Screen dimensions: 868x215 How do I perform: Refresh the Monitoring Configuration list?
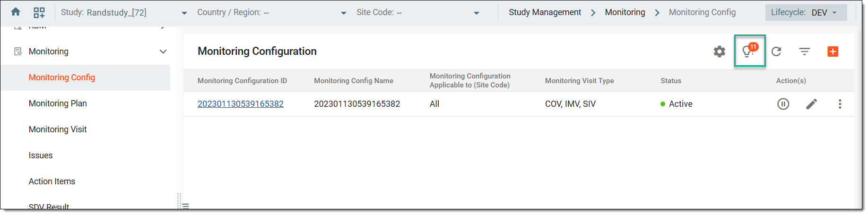point(776,52)
